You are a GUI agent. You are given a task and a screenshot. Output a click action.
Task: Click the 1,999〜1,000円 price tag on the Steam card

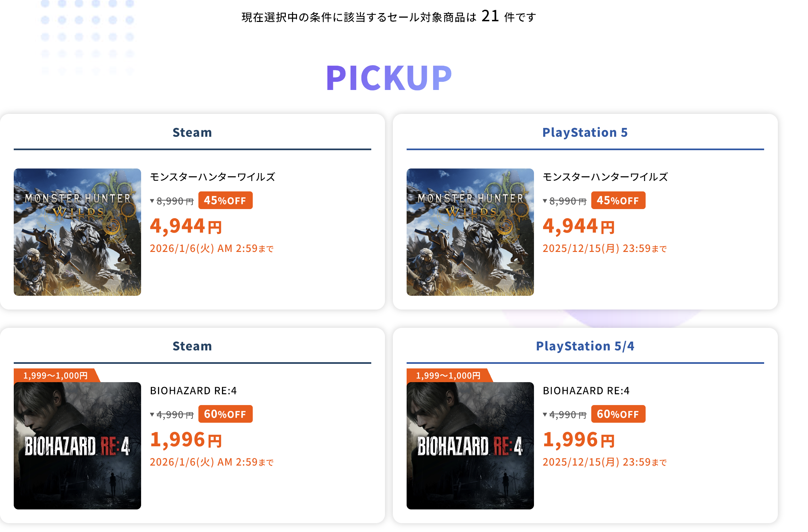56,376
